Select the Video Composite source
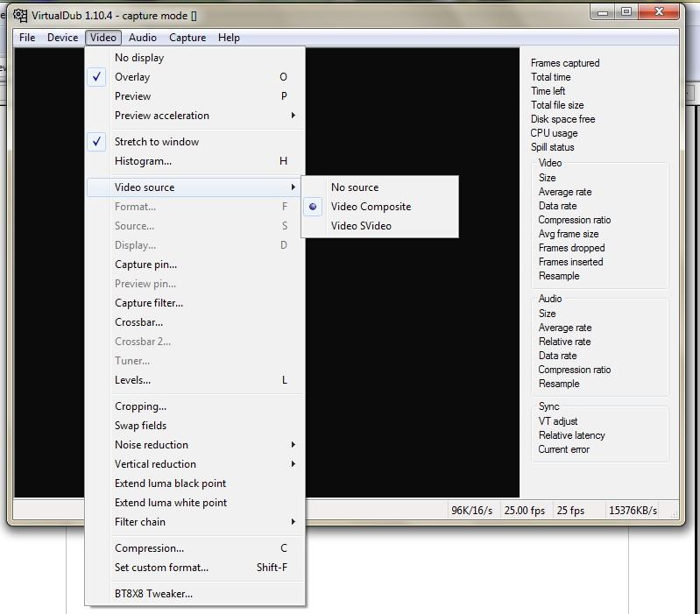This screenshot has height=614, width=700. 380,206
